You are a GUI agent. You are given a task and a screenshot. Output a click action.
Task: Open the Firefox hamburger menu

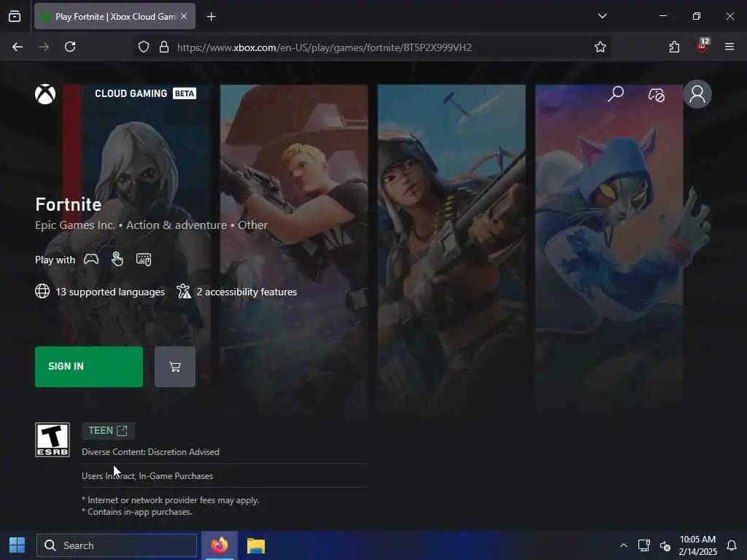729,47
